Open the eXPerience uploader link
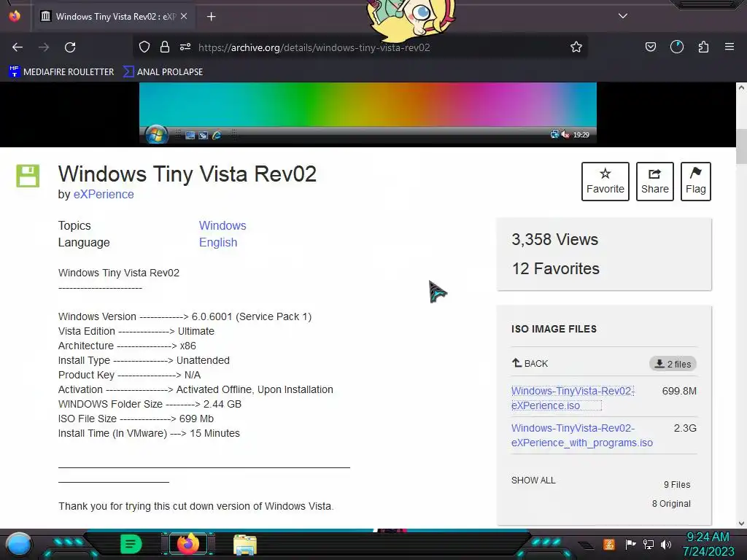 (x=104, y=194)
